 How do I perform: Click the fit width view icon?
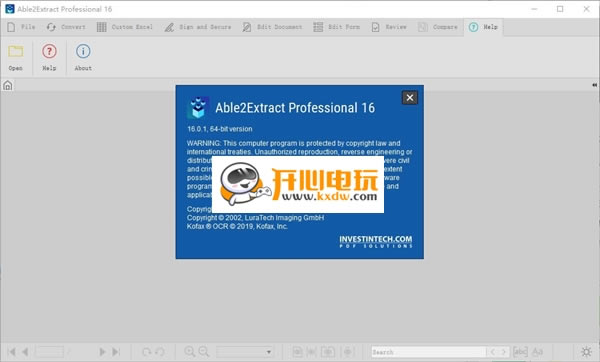click(312, 352)
